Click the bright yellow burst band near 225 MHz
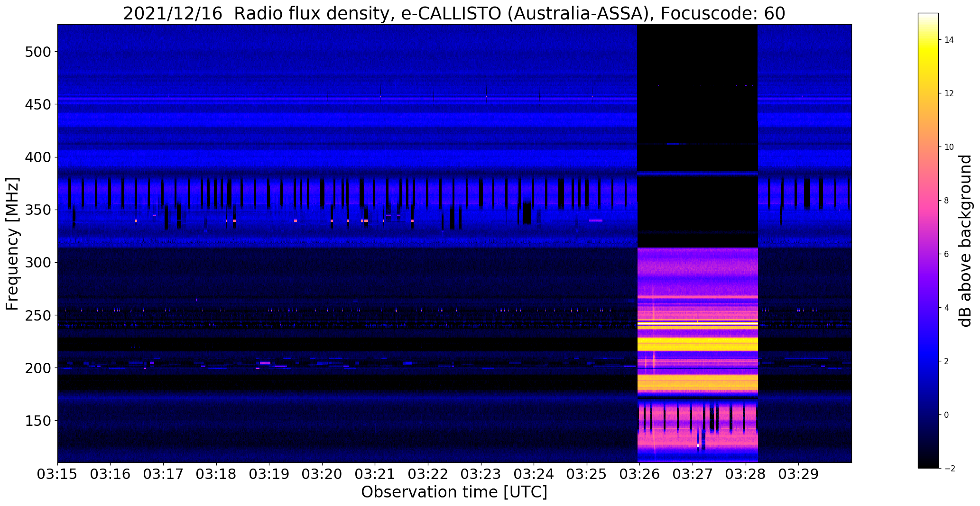Viewport: 980px width, 506px height. (x=697, y=343)
